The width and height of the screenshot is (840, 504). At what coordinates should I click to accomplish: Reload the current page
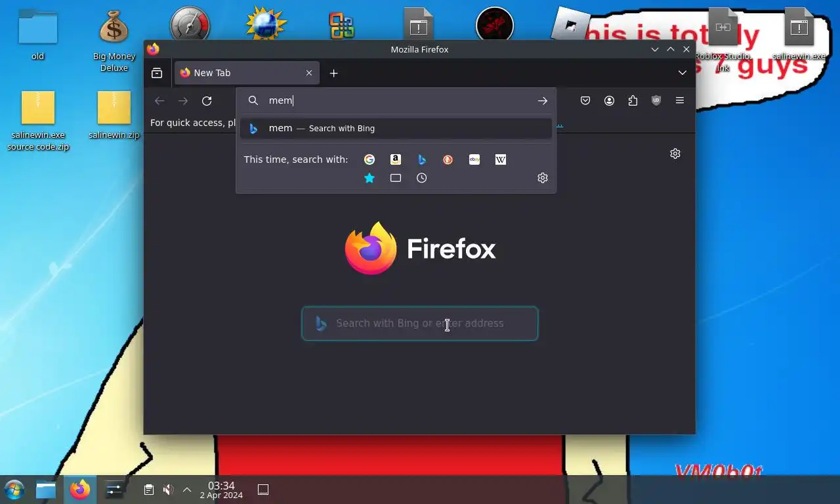tap(207, 100)
